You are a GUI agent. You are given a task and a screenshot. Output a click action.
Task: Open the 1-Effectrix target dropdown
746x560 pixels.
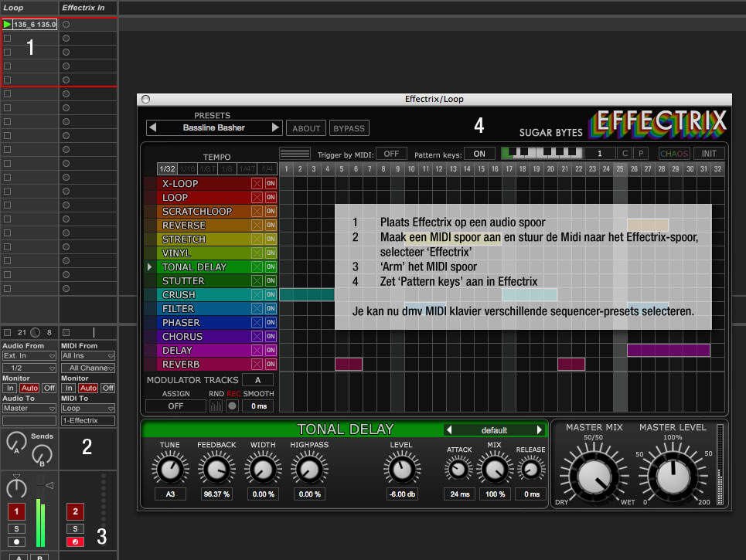pyautogui.click(x=88, y=421)
